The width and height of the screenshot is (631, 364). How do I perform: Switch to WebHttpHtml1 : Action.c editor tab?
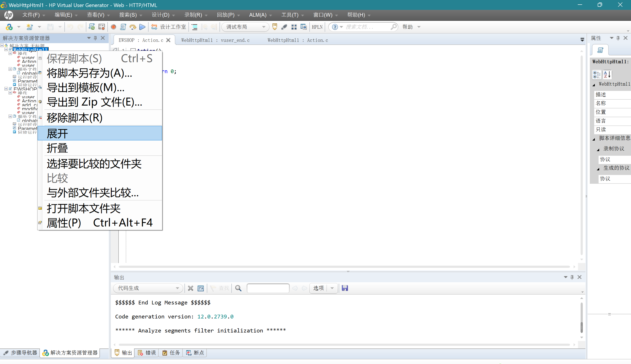tap(298, 40)
